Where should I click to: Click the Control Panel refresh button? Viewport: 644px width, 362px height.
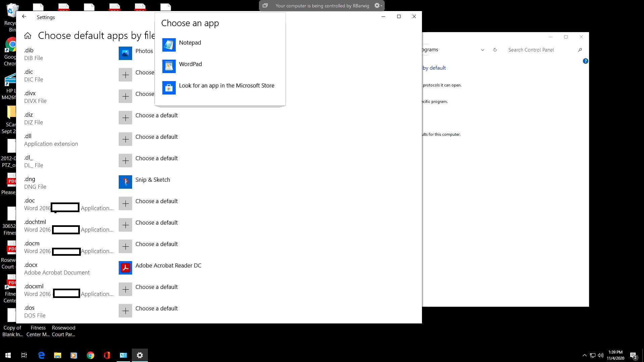[495, 50]
